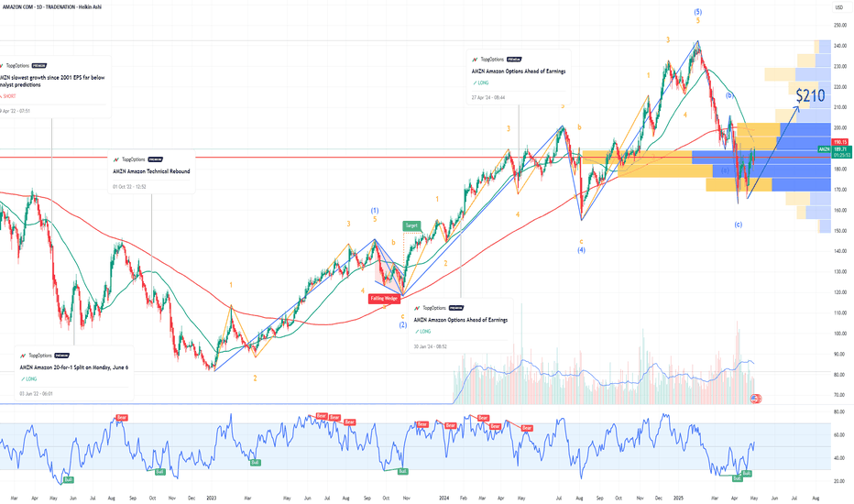854x504 pixels.
Task: Click Premium badge on 27 Apr '24 card
Action: (514, 60)
